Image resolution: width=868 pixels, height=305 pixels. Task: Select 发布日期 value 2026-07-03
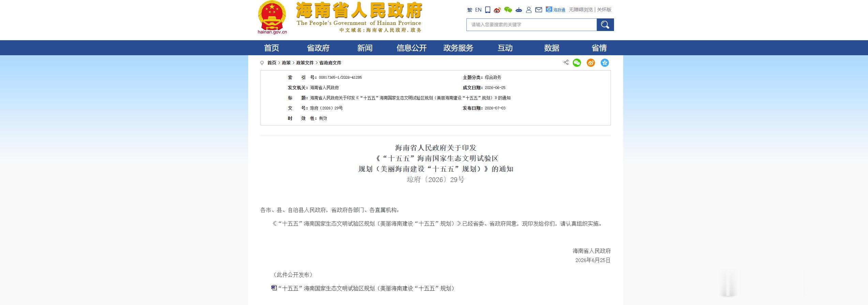[x=495, y=108]
